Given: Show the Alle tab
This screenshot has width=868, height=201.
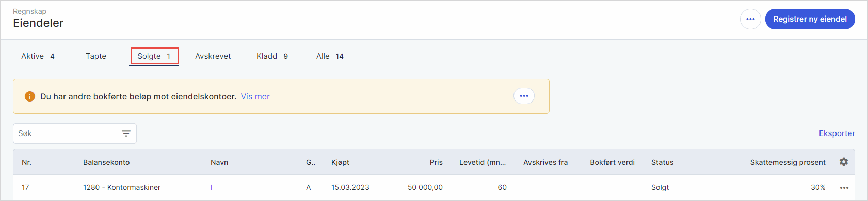Looking at the screenshot, I should pos(330,56).
